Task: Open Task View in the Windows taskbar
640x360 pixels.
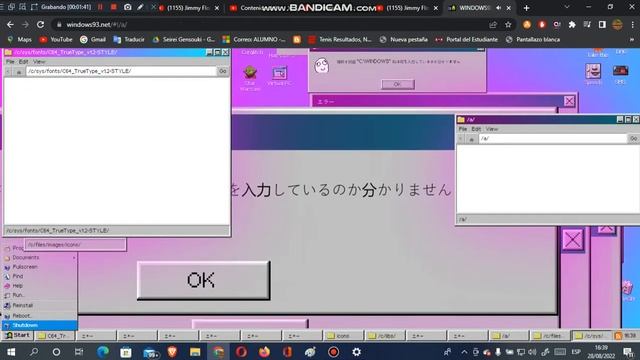Action: (79, 352)
